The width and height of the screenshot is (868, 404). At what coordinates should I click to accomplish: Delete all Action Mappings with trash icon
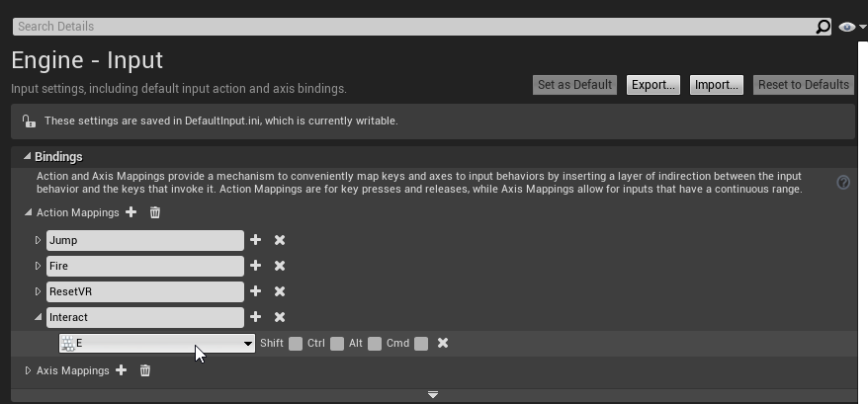(155, 212)
